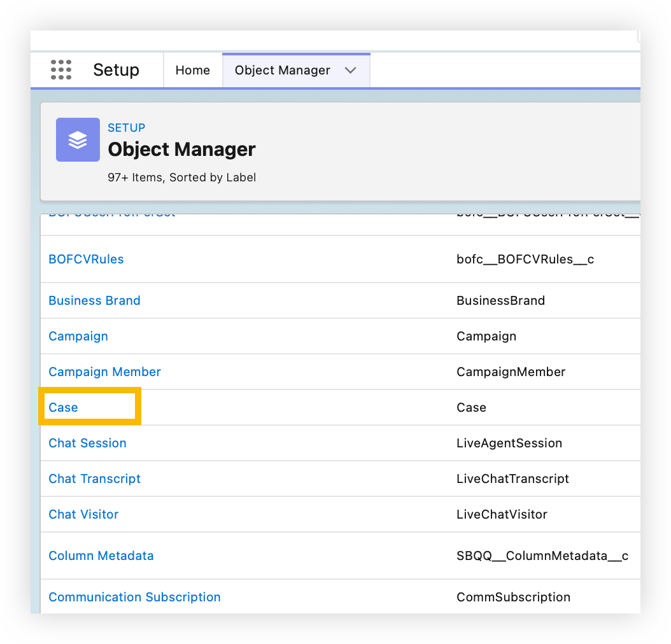
Task: Click the SETUP breadcrumb text
Action: tap(126, 127)
